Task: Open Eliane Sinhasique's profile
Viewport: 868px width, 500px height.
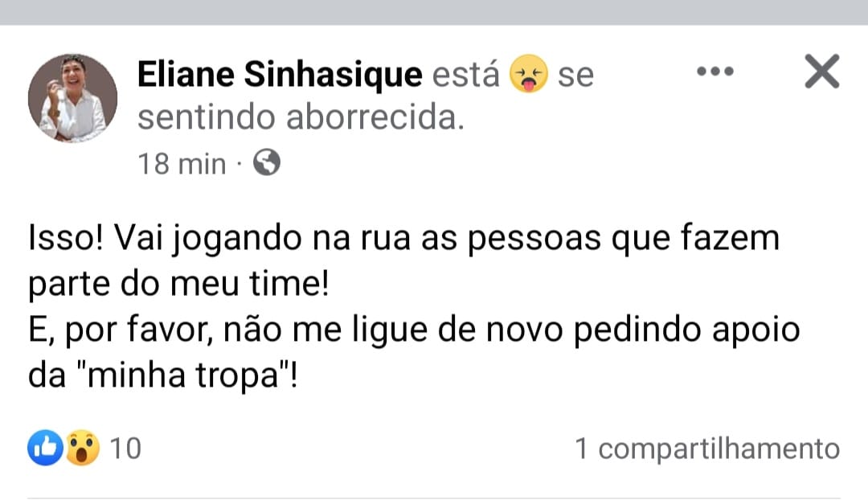Action: point(280,73)
